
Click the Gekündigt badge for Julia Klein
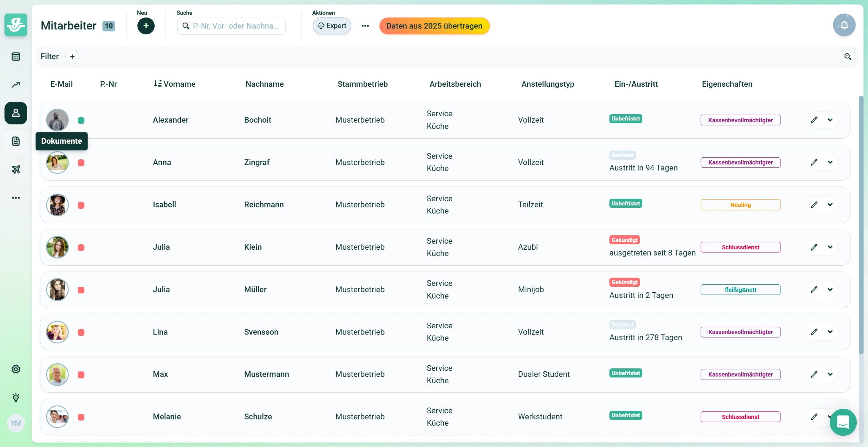[x=625, y=240]
